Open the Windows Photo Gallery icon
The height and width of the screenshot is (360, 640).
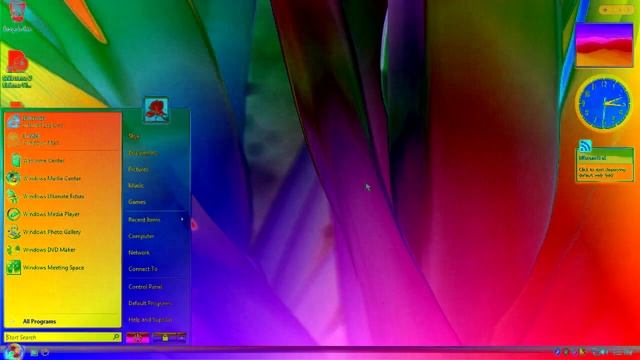pyautogui.click(x=13, y=232)
